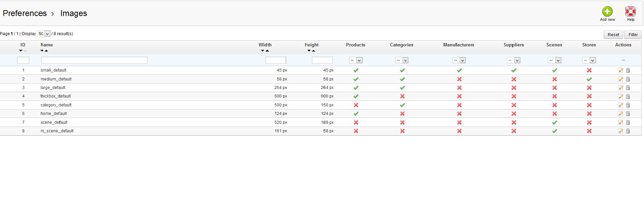Screen dimensions: 644x221
Task: Click the Reset button
Action: pyautogui.click(x=613, y=34)
